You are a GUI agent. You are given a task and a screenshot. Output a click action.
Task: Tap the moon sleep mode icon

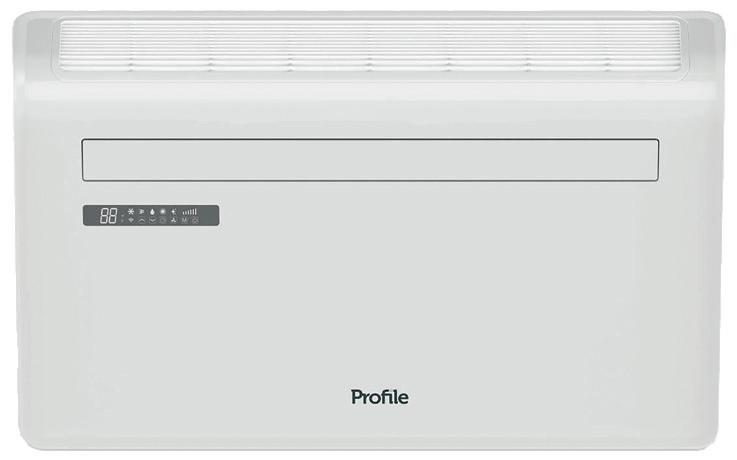pos(173,211)
